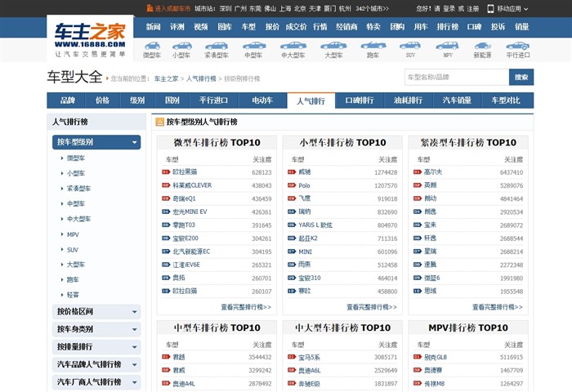Expand the 按车身类别 sidebar section
The image size is (572, 392).
(x=96, y=329)
